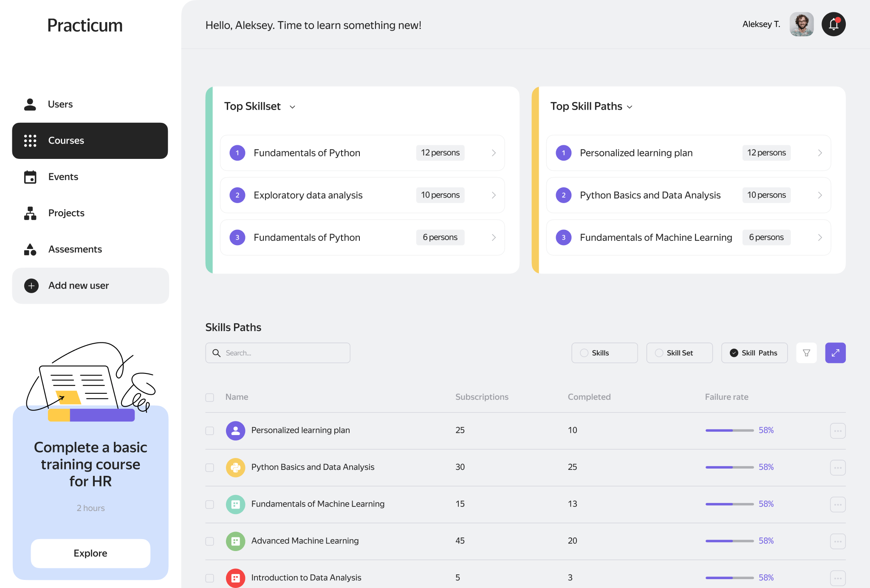Open Exploratory data analysis chevron arrow

pyautogui.click(x=494, y=195)
